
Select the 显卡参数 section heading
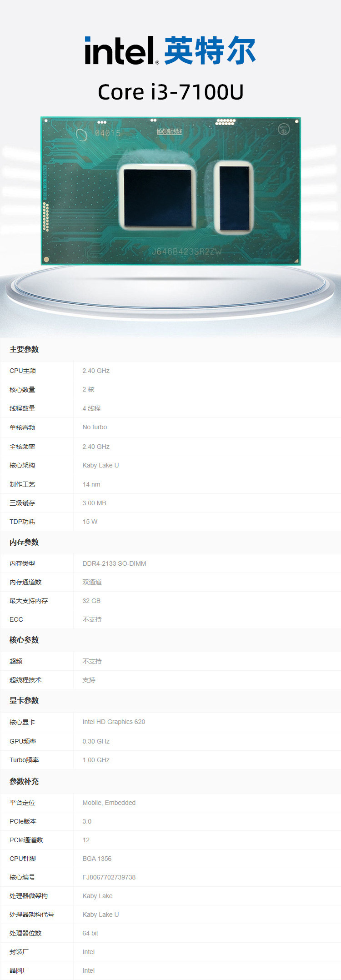pos(24,700)
